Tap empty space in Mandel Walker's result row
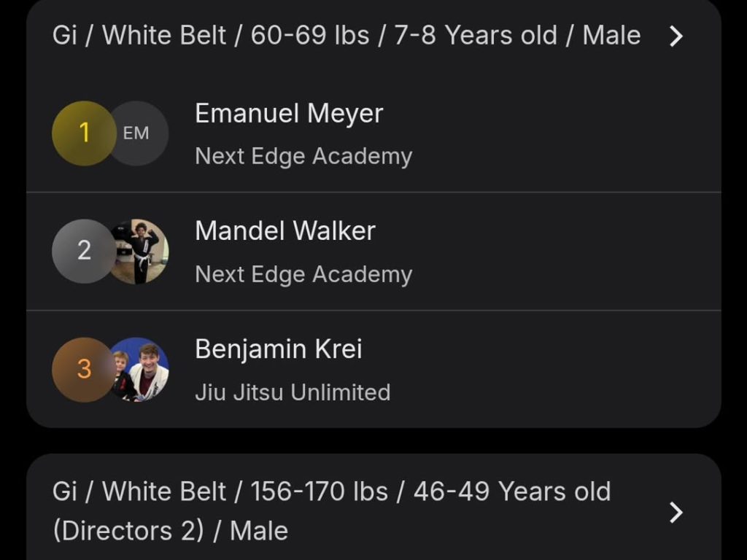 tap(569, 252)
